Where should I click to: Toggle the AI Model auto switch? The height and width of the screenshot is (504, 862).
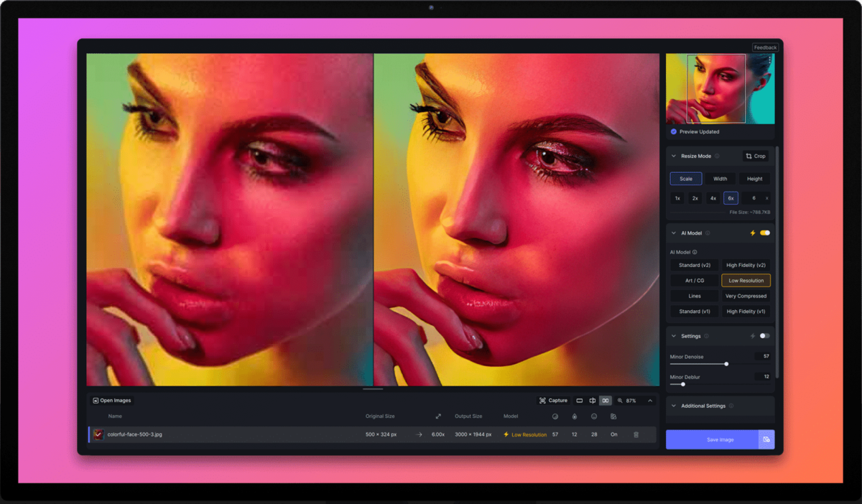tap(765, 233)
